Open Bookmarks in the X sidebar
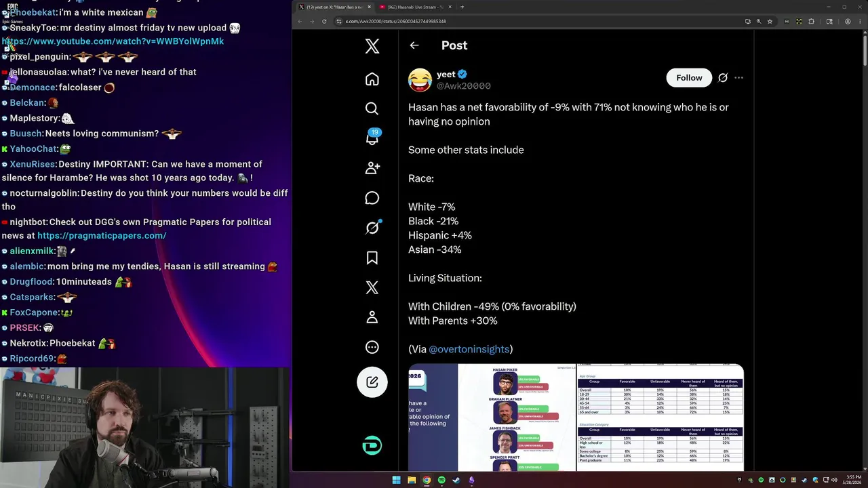The width and height of the screenshot is (868, 488). pyautogui.click(x=372, y=258)
